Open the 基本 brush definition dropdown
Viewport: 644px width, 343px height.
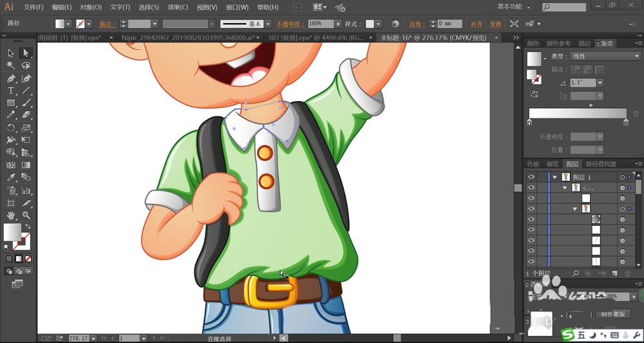click(268, 24)
